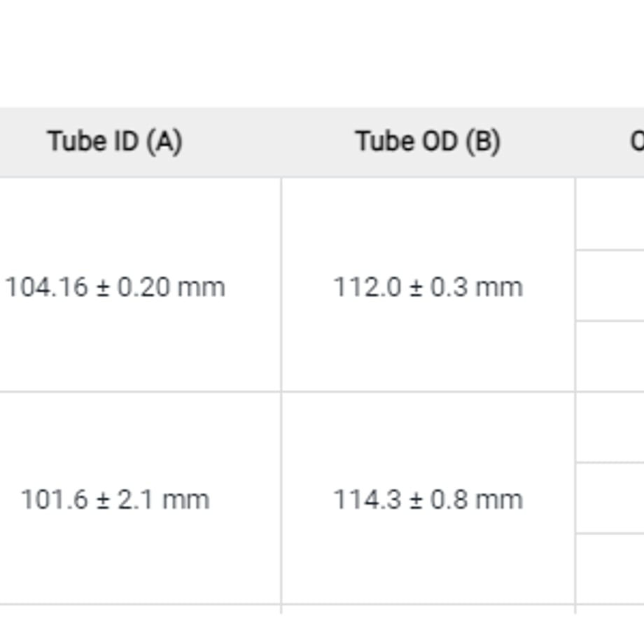Click middle empty sub-cell right of 112.0 ± 0.3 mm
The width and height of the screenshot is (644, 644).
click(610, 286)
